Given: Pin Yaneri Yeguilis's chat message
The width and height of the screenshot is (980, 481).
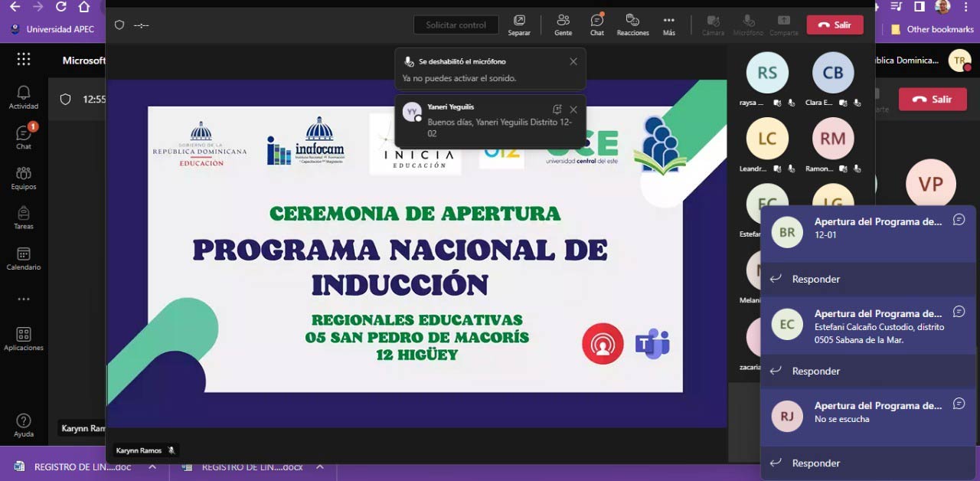Looking at the screenshot, I should [558, 109].
